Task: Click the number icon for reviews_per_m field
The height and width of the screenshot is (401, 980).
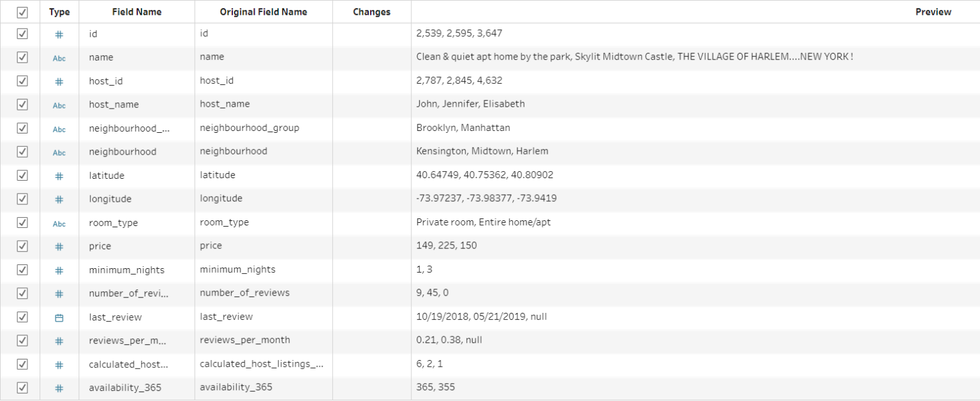Action: coord(59,340)
